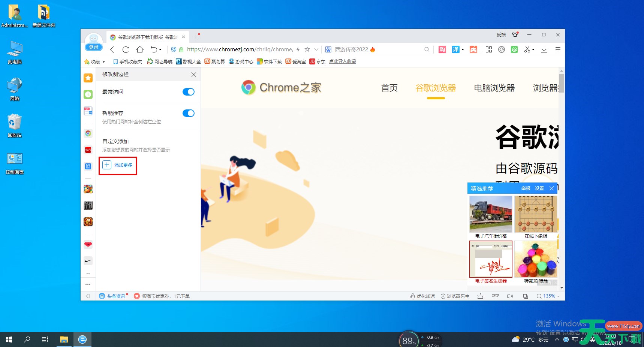The height and width of the screenshot is (347, 644).
Task: Reload the page with the refresh icon
Action: click(x=126, y=49)
